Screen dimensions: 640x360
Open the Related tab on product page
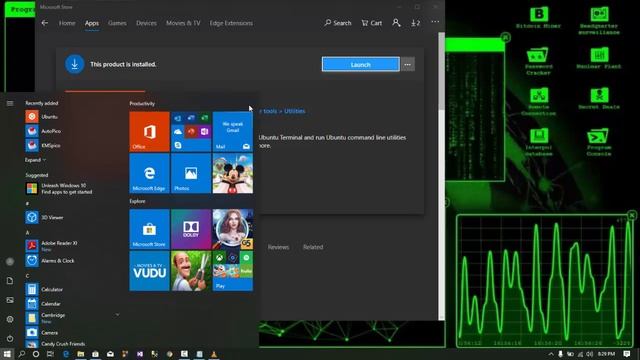pyautogui.click(x=313, y=247)
